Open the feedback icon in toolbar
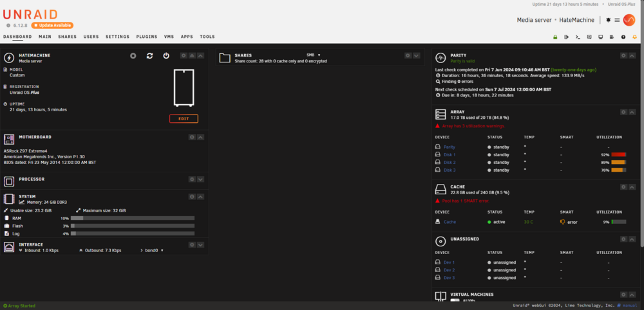Image resolution: width=644 pixels, height=310 pixels. [x=589, y=37]
